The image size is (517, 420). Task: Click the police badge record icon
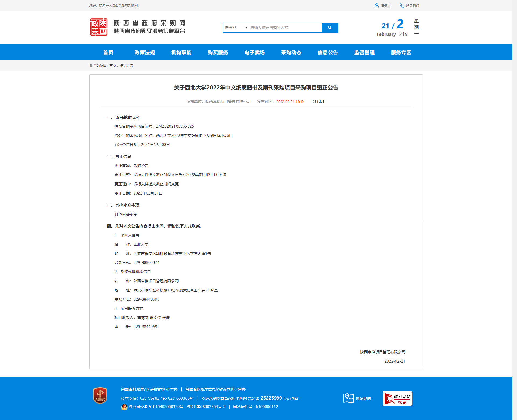pos(124,407)
